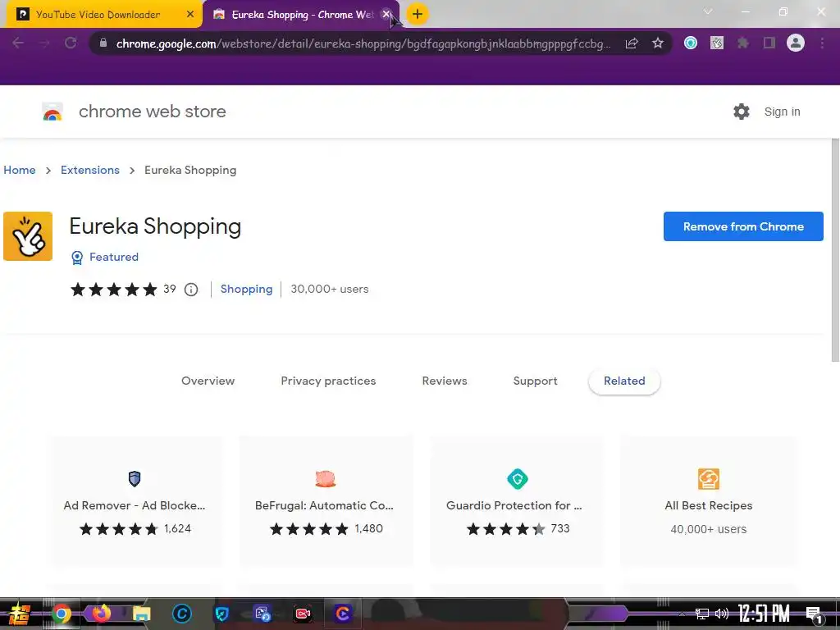
Task: Click the Featured badge
Action: (105, 257)
